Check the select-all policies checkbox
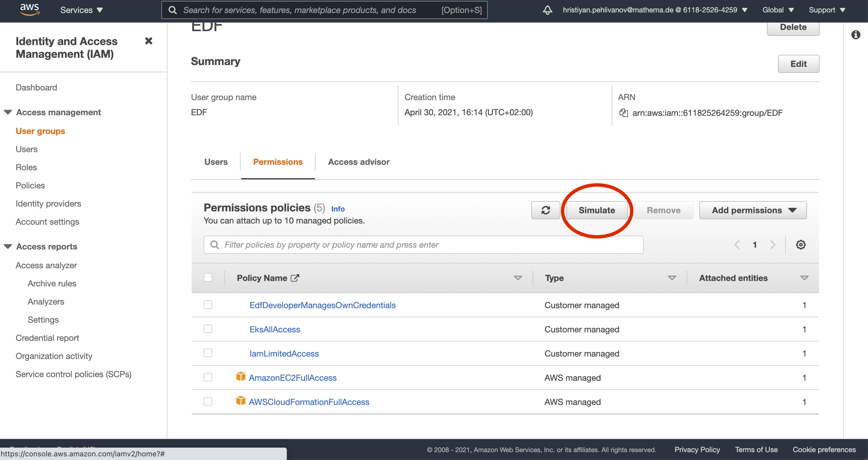 (x=208, y=277)
